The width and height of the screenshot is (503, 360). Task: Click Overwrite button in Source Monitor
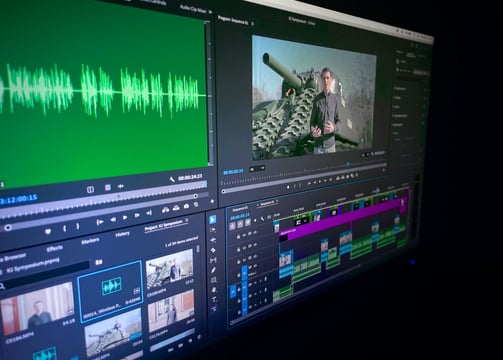[176, 208]
